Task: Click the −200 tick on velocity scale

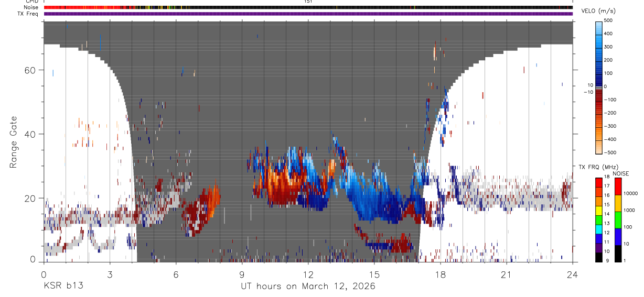Action: (610, 113)
